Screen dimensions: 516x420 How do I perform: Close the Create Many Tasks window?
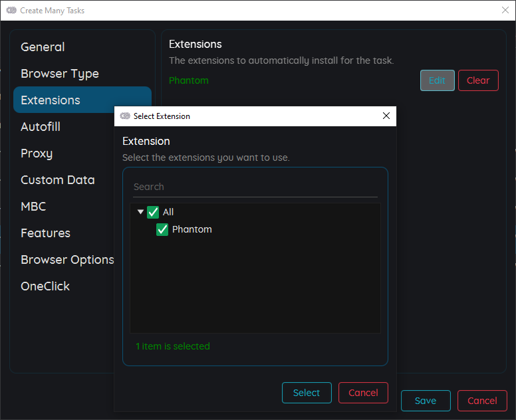coord(505,10)
